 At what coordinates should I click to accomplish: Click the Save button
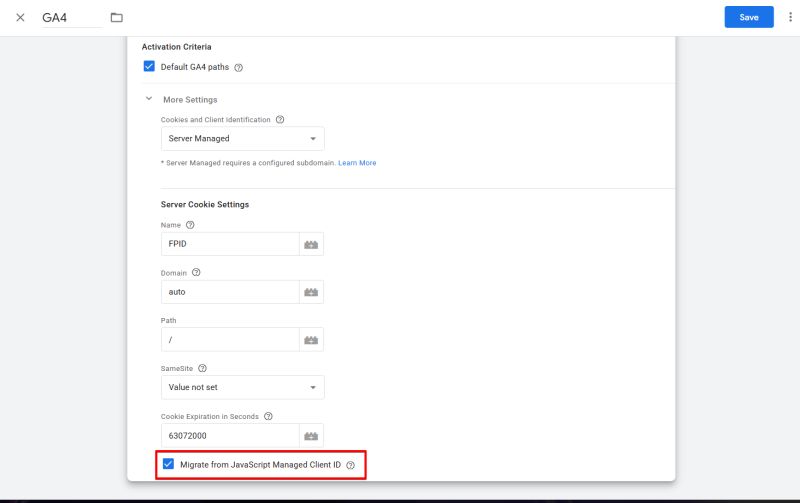pyautogui.click(x=748, y=17)
